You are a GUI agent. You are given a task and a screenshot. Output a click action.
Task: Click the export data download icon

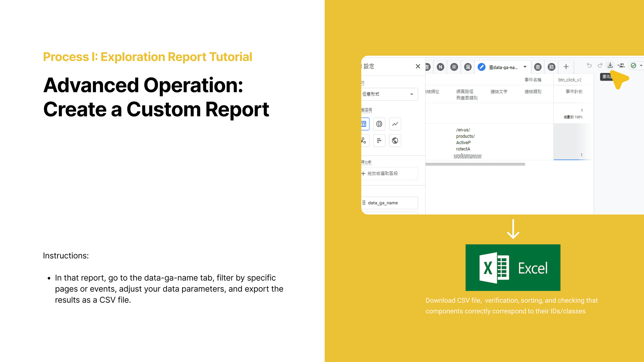click(x=610, y=65)
